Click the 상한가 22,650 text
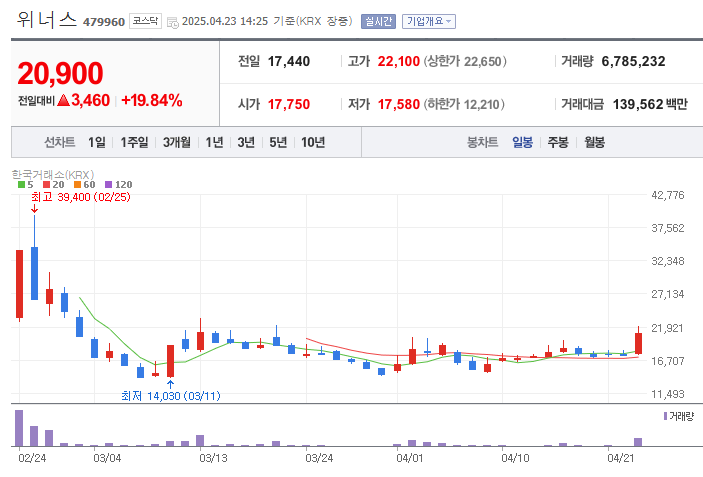The width and height of the screenshot is (703, 477). 465,61
